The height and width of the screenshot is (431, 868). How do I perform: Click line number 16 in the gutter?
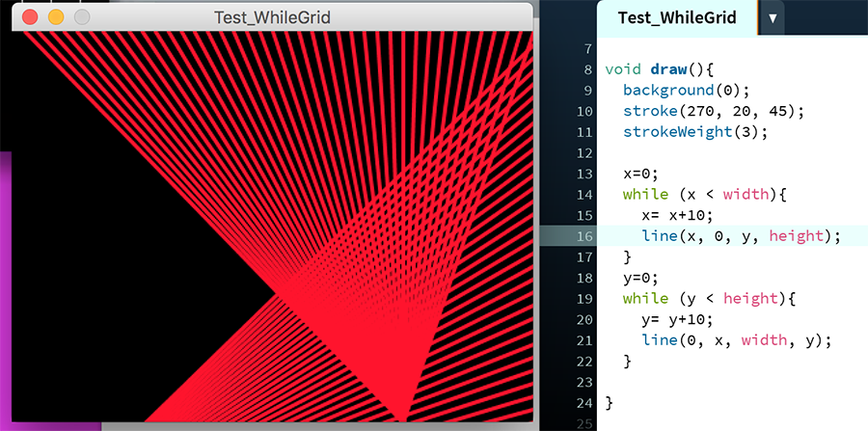(584, 237)
